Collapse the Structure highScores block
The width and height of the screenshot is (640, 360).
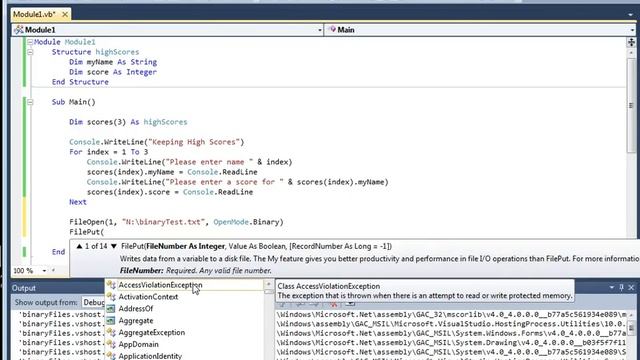pyautogui.click(x=30, y=52)
